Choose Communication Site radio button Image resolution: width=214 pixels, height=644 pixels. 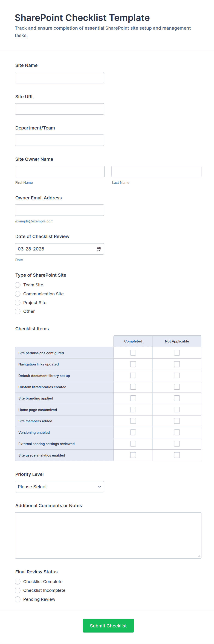[x=18, y=294]
